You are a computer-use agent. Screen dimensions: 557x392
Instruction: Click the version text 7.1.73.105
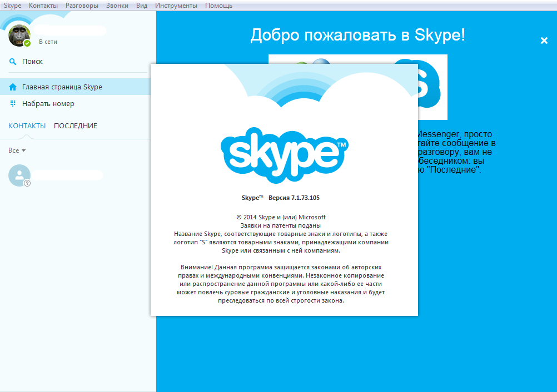(x=306, y=198)
